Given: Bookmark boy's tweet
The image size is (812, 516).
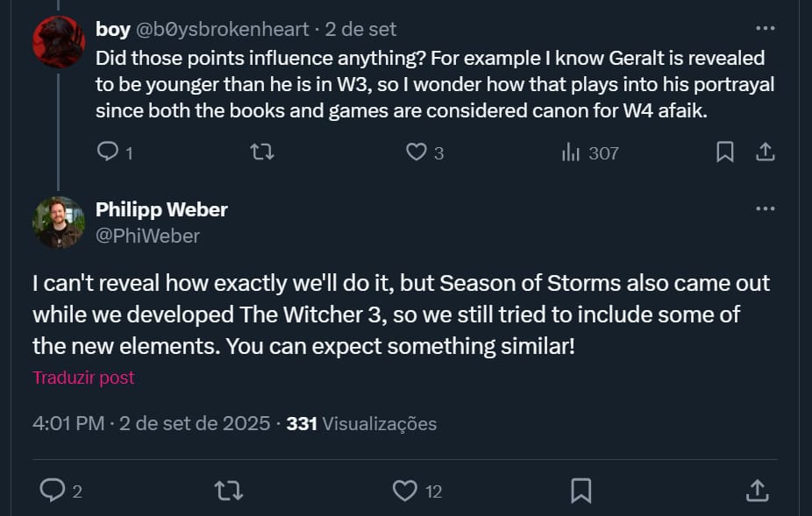Looking at the screenshot, I should coord(724,152).
